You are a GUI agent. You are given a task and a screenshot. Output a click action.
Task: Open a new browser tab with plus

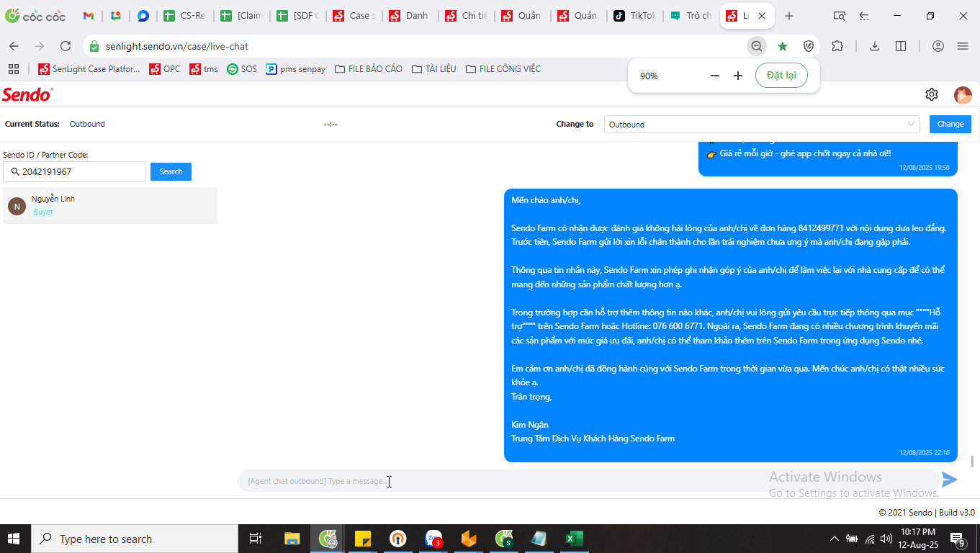coord(789,16)
